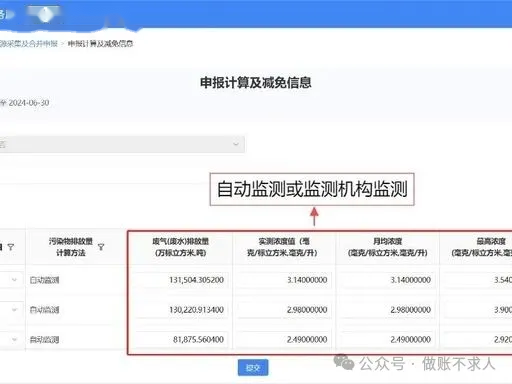Screen dimensions: 512x384
Task: Select 实测浓度值 field showing 3.14000000
Action: (284, 280)
